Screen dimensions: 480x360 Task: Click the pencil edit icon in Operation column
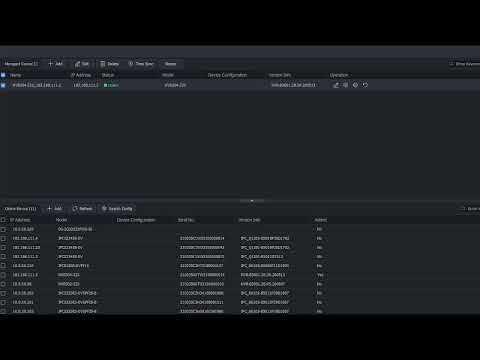click(336, 85)
